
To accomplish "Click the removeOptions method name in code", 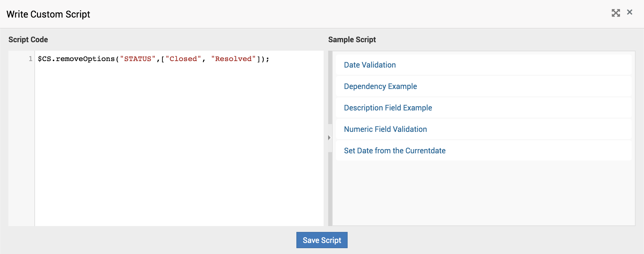I will tap(85, 59).
